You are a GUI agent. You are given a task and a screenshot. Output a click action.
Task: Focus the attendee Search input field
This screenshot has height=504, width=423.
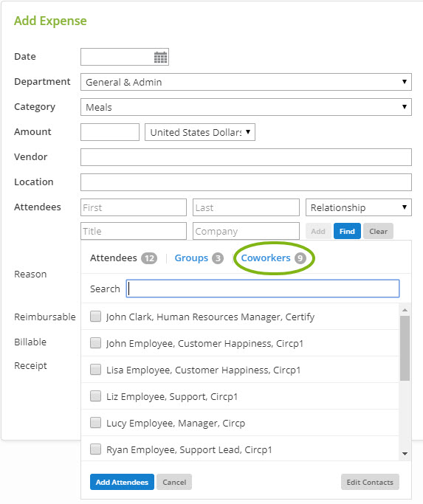(x=263, y=289)
